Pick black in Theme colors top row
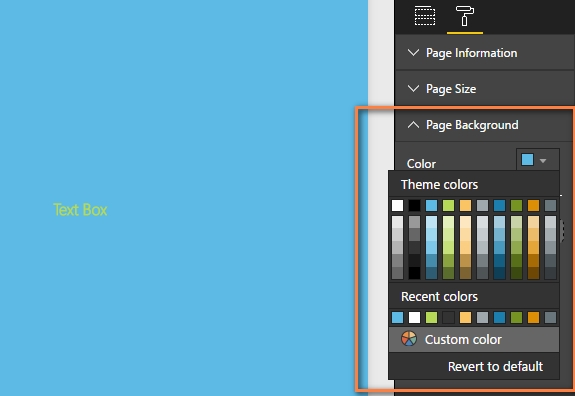575x396 pixels. 414,205
